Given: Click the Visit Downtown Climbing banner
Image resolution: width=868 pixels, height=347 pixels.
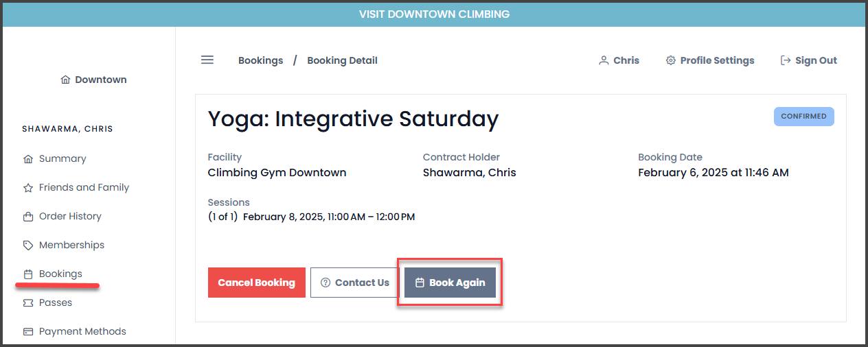Looking at the screenshot, I should coord(434,14).
